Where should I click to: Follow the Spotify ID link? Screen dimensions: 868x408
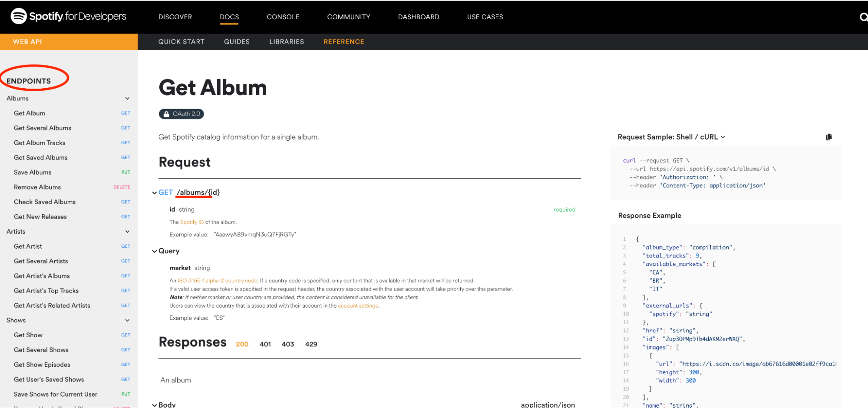(192, 222)
